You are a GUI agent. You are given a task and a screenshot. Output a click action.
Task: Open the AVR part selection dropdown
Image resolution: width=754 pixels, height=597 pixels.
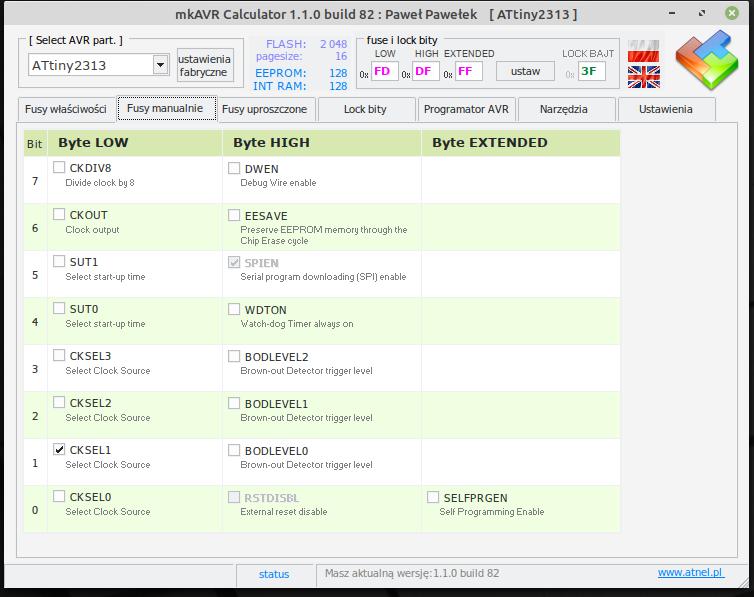click(160, 65)
